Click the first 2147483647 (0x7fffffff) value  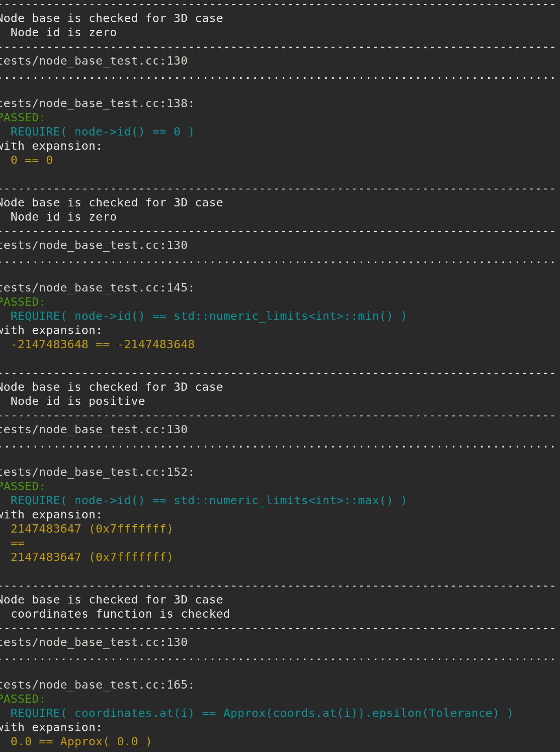pos(92,529)
